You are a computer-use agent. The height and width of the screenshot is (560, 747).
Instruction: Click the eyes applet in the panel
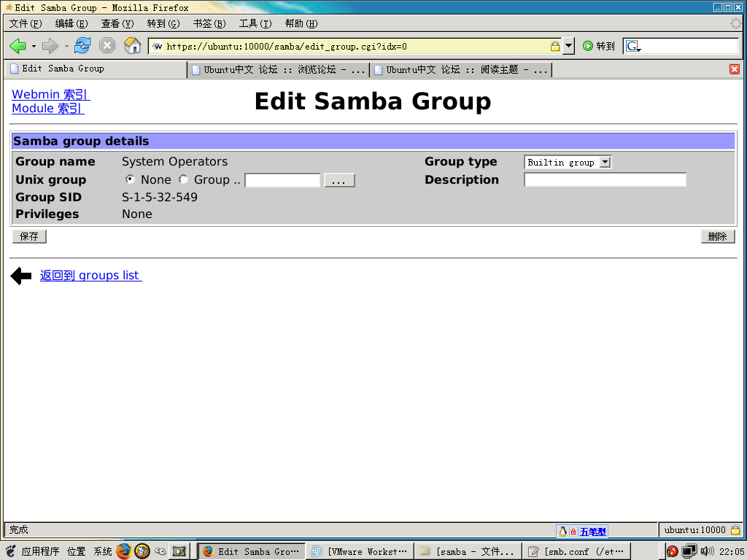point(160,551)
